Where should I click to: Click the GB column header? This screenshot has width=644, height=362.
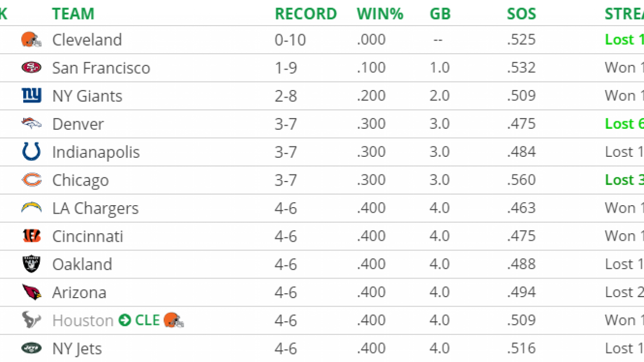(440, 14)
